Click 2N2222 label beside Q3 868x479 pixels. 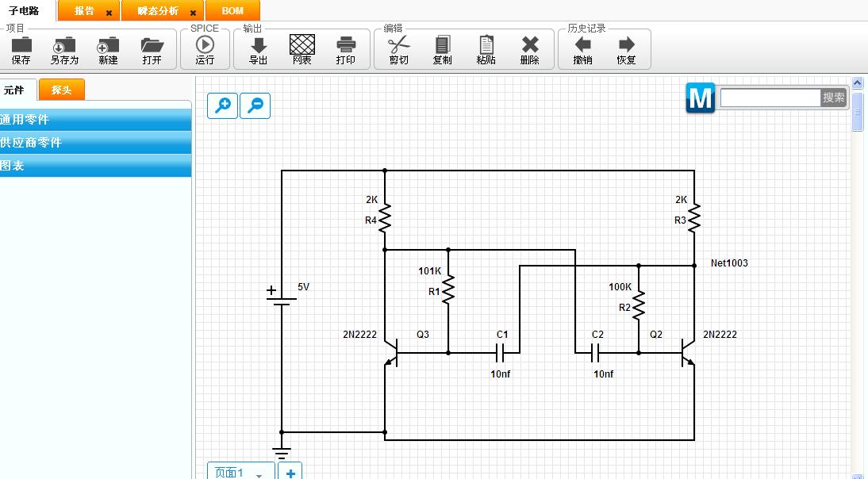click(360, 335)
